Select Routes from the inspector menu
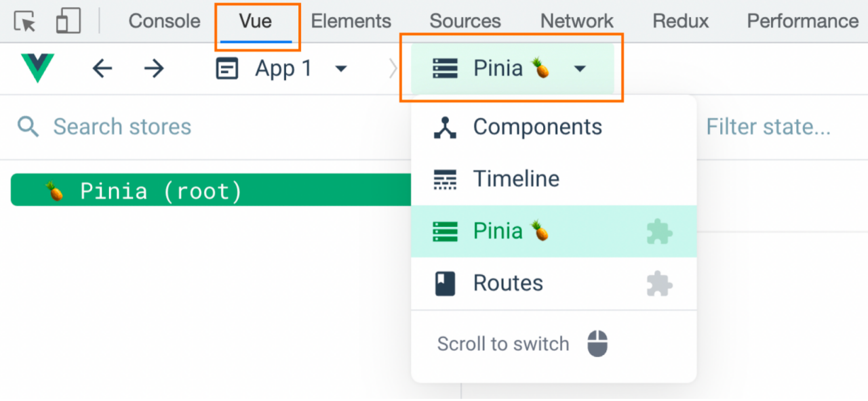The image size is (868, 401). pos(507,283)
